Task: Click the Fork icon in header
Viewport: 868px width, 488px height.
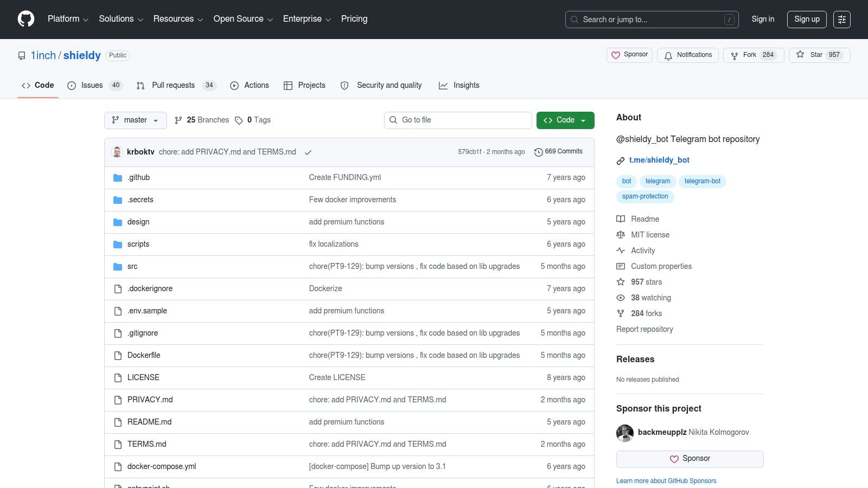Action: tap(735, 55)
